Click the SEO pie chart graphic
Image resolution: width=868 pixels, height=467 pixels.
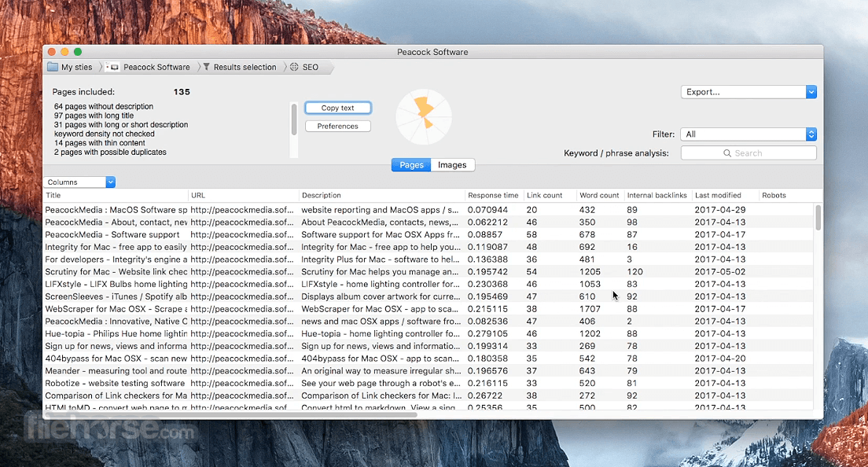pos(424,117)
